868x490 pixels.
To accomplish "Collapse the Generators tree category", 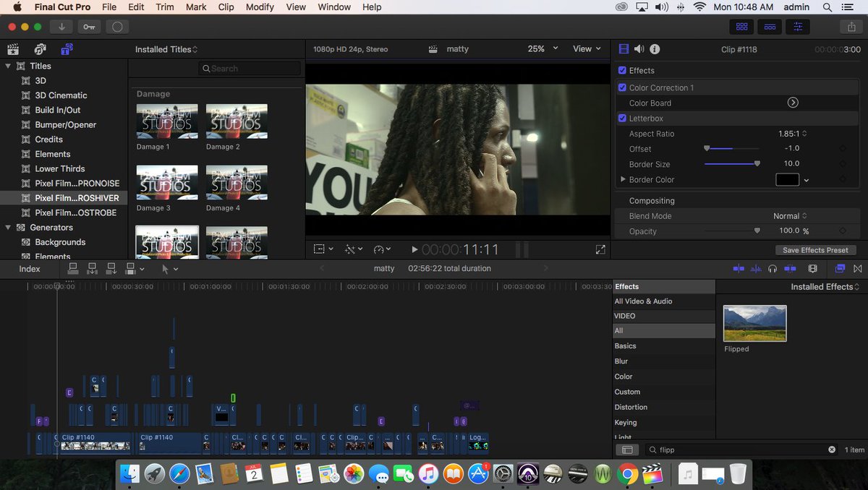I will point(9,228).
